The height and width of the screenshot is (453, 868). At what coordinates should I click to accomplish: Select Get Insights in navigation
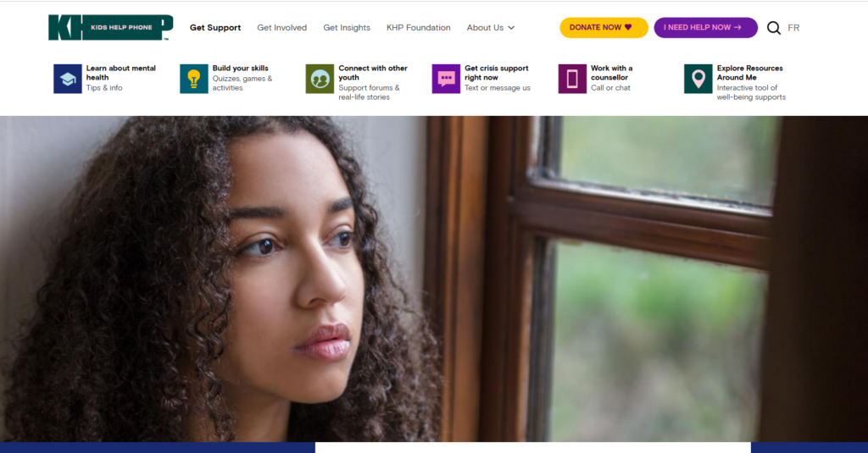[347, 28]
